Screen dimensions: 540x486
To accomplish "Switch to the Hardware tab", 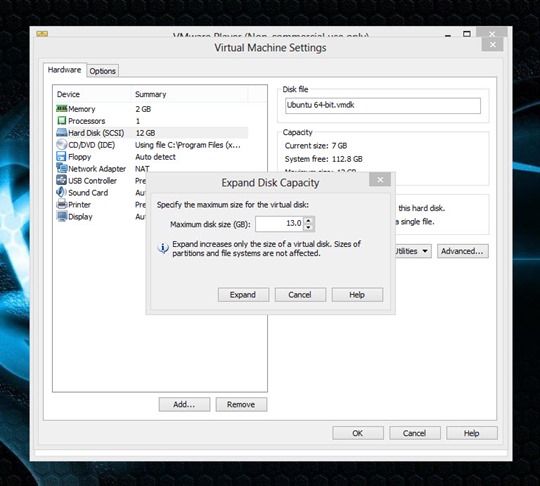I will [x=64, y=70].
